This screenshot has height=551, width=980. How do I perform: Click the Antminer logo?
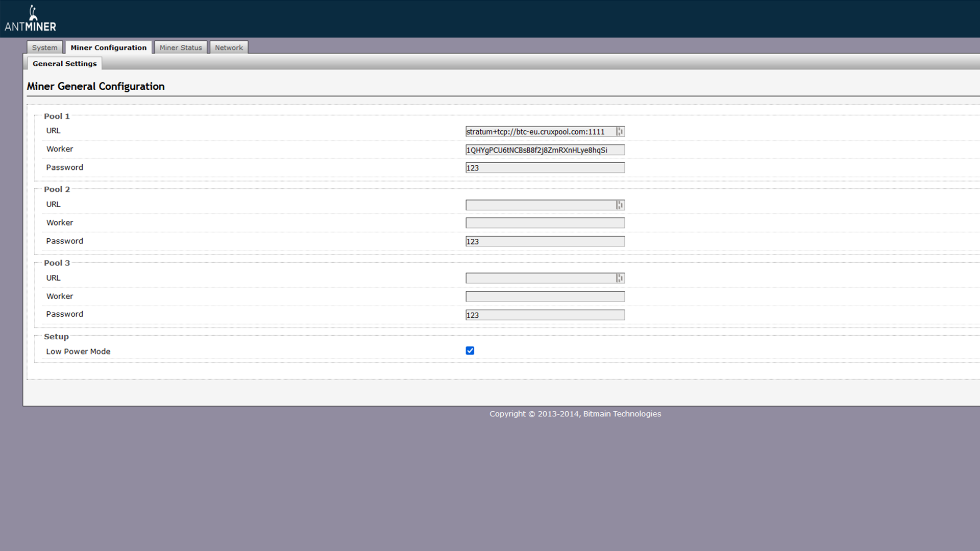[x=31, y=19]
